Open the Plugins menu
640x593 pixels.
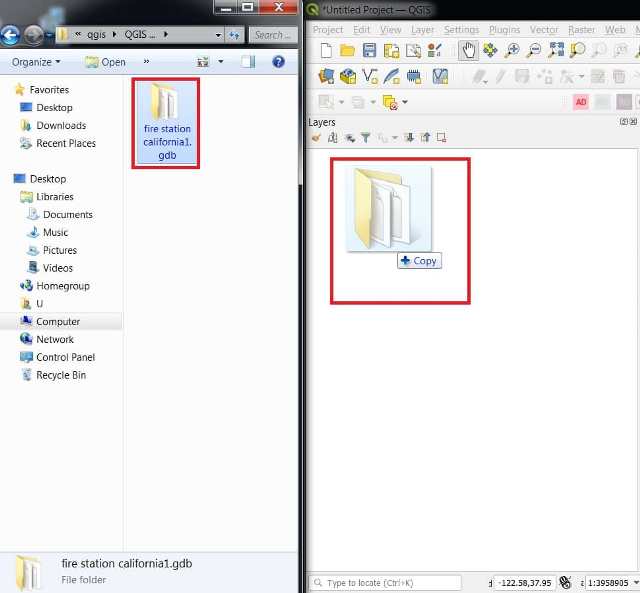504,30
